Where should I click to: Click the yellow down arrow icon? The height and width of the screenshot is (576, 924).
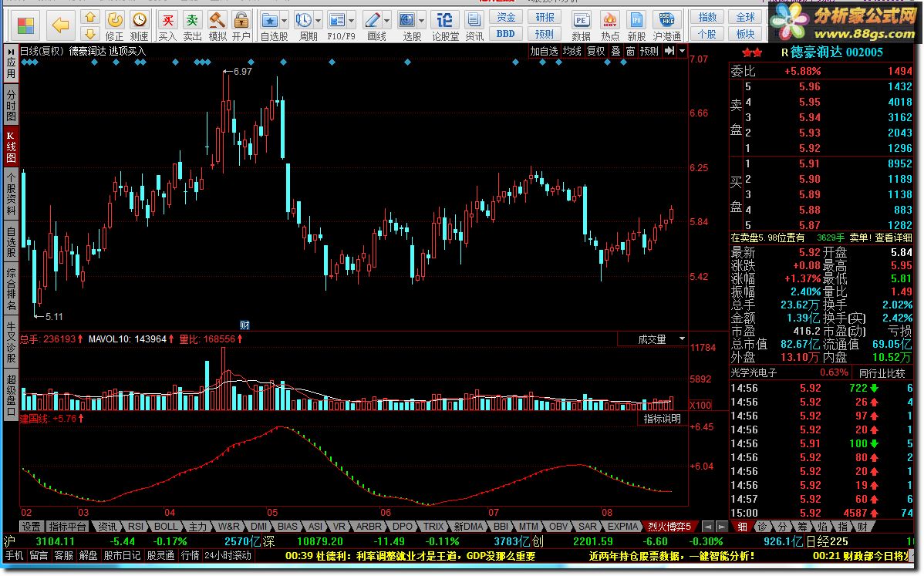89,34
